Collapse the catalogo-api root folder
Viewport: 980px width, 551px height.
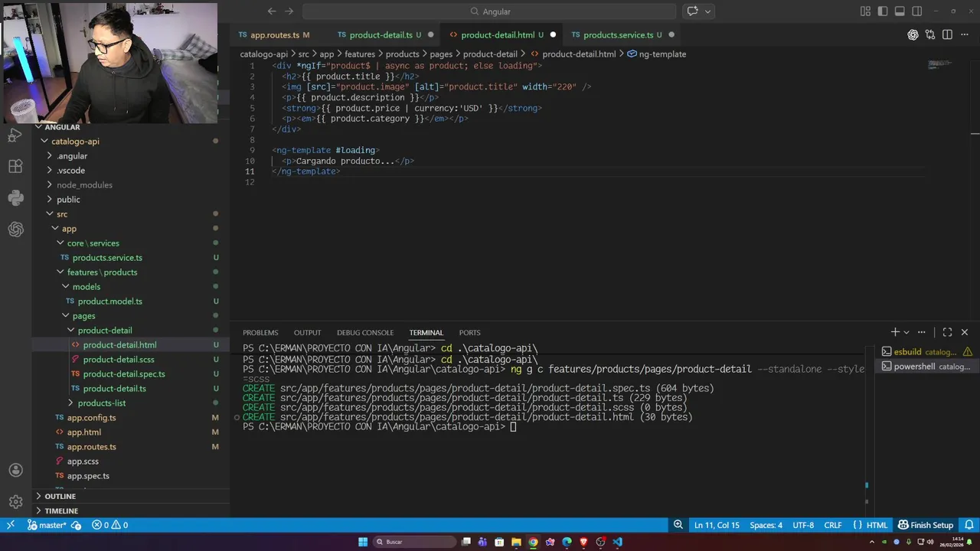point(75,142)
